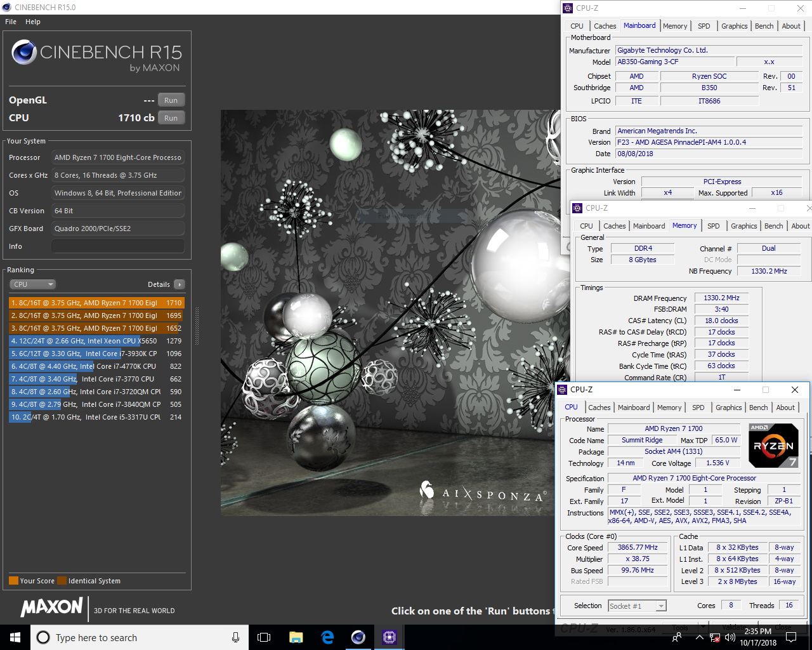Select the Core i7-3930K ranking row

(96, 354)
